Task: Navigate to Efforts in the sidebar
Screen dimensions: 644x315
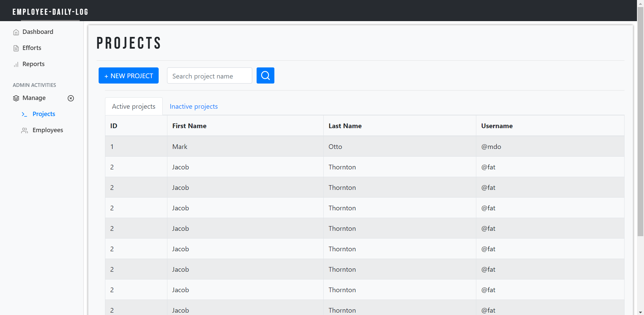Action: pyautogui.click(x=32, y=48)
